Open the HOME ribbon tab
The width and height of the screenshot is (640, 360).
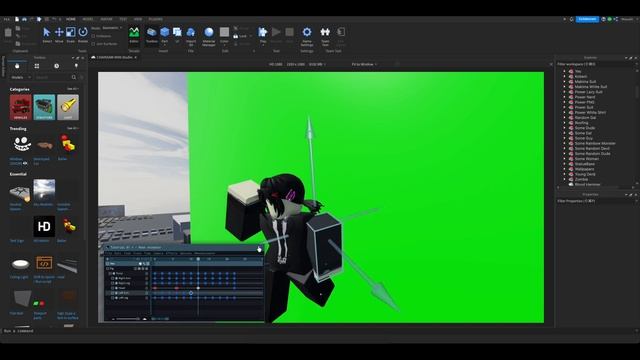point(71,19)
